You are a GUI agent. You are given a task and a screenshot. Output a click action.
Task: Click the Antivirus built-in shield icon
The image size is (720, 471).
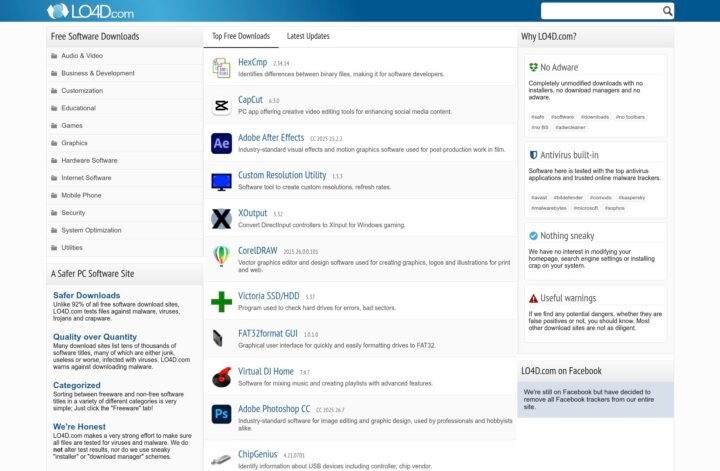pyautogui.click(x=533, y=155)
